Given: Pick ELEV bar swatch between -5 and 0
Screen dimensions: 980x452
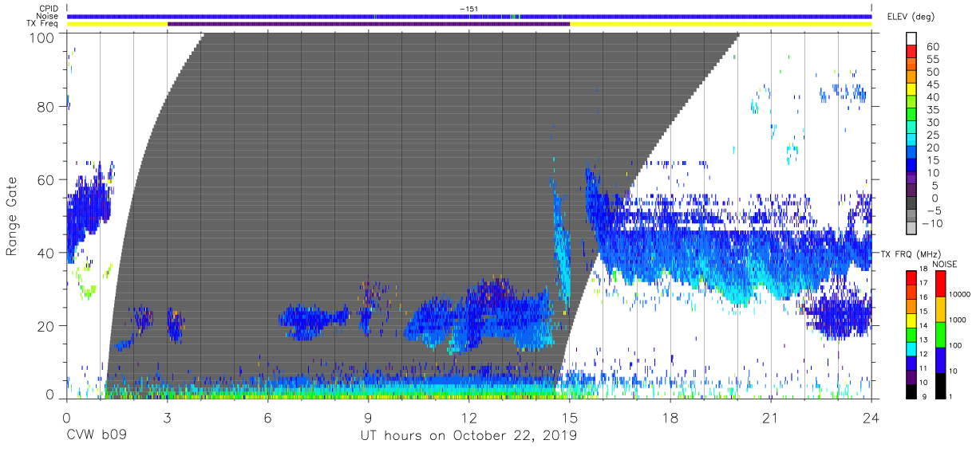Looking at the screenshot, I should [x=912, y=201].
